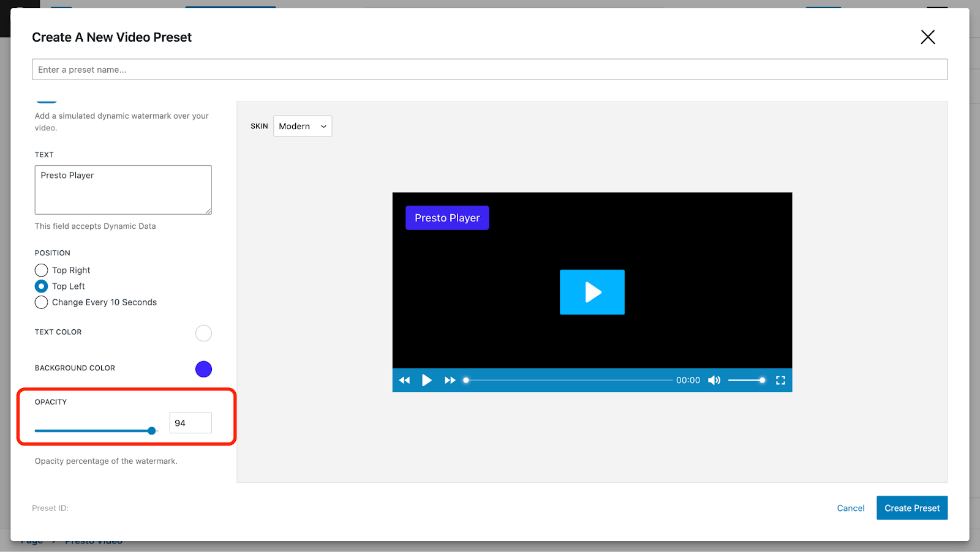This screenshot has height=552, width=980.
Task: Open the Text Color picker swatch
Action: [203, 333]
